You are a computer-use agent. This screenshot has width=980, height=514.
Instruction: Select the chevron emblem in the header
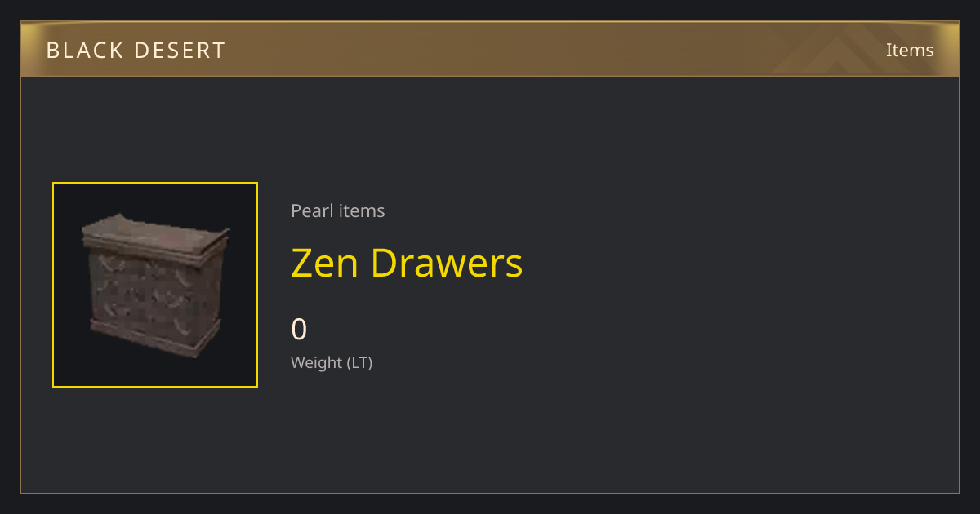pyautogui.click(x=841, y=49)
